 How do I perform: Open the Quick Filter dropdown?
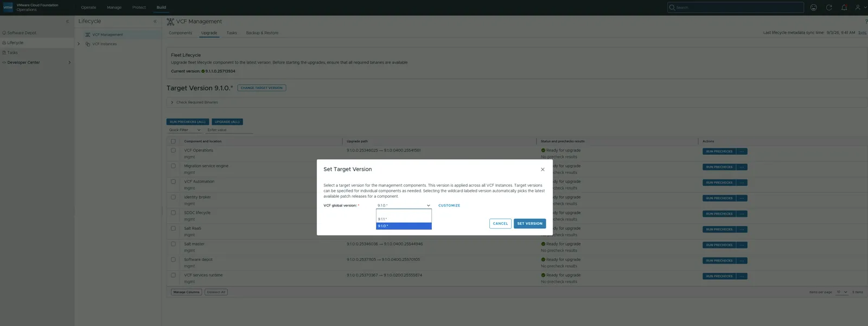[184, 130]
